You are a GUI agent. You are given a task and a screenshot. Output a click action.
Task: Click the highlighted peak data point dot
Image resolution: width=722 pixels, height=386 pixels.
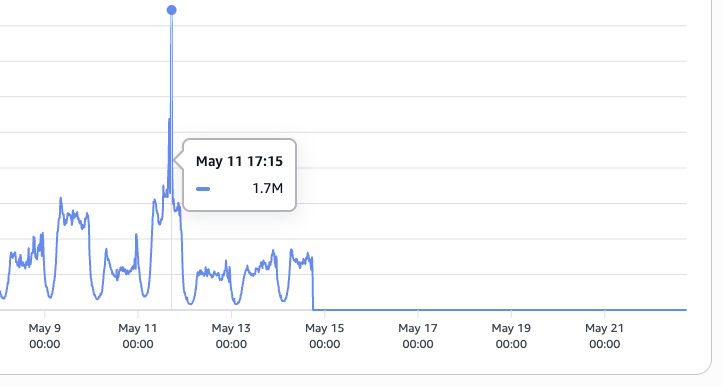click(x=172, y=10)
